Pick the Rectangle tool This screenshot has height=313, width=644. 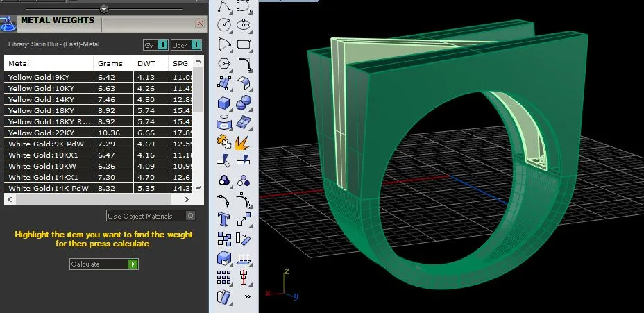point(244,44)
